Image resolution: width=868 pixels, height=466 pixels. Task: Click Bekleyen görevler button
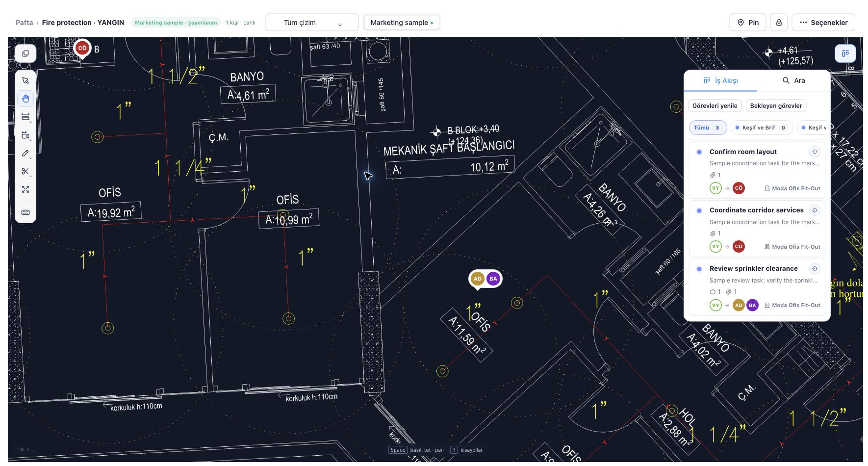point(776,105)
